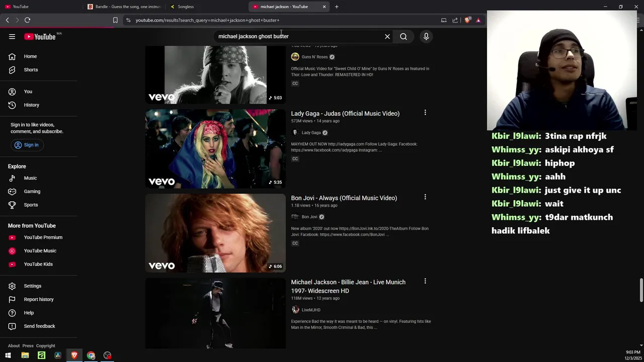The width and height of the screenshot is (644, 362).
Task: Open Michael Jackson Billie Jean Live Munich title
Action: click(348, 287)
